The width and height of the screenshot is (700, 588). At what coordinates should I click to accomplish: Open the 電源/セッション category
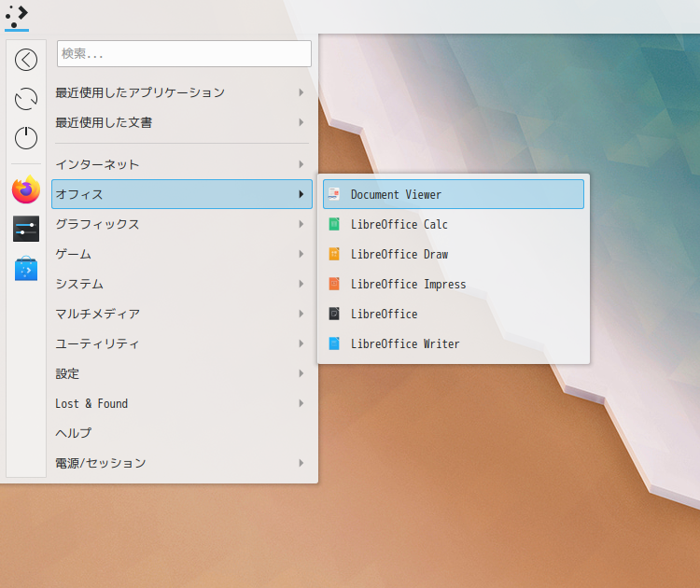pos(182,463)
